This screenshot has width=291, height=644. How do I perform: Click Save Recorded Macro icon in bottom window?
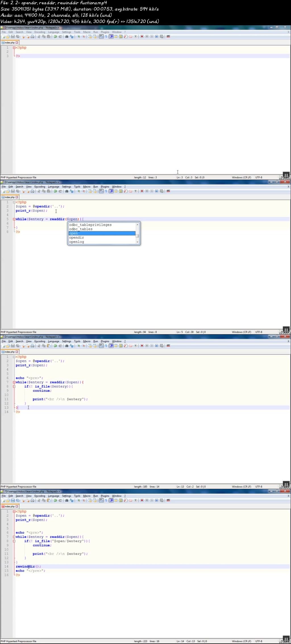click(162, 500)
